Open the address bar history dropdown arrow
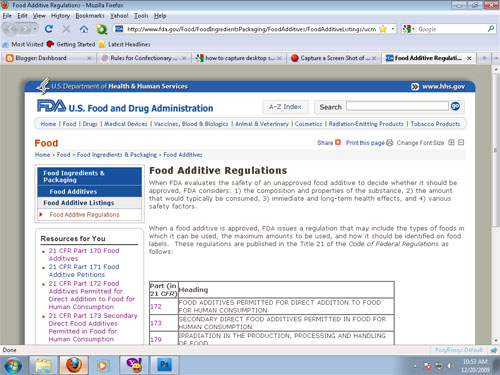500x375 pixels. tap(393, 29)
